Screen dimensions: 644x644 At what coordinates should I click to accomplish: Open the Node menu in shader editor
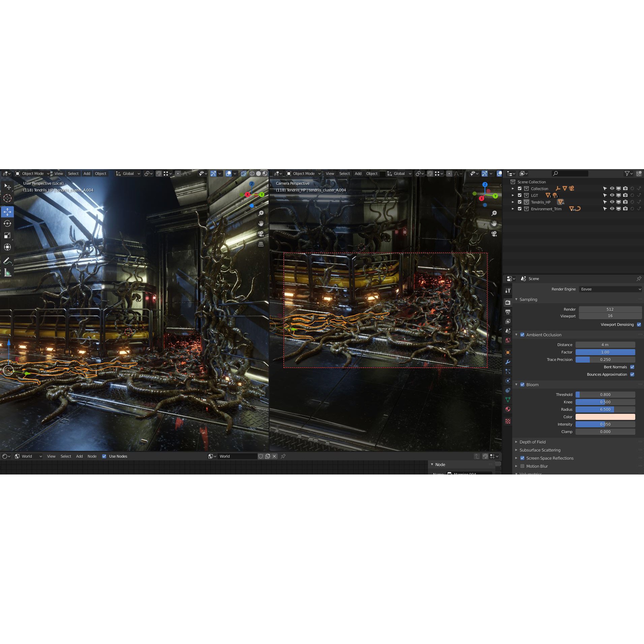(x=92, y=456)
